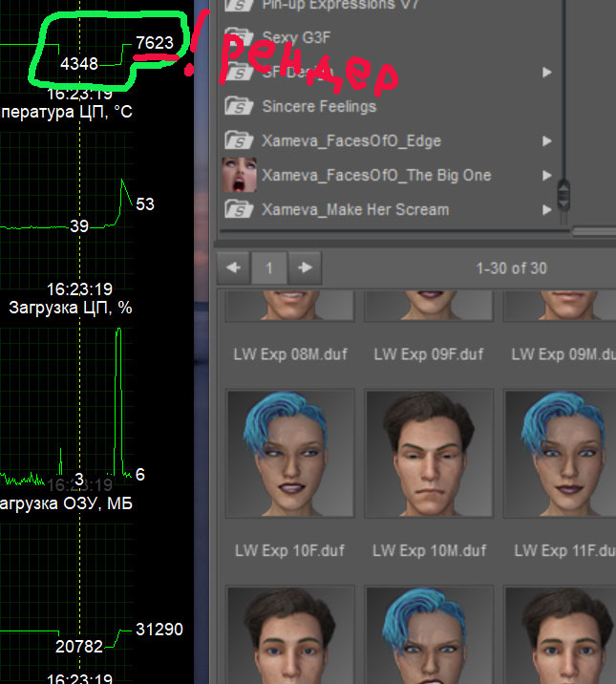The height and width of the screenshot is (684, 616).
Task: Select the Xameva_FacesOfO_Edge folder
Action: tap(351, 140)
